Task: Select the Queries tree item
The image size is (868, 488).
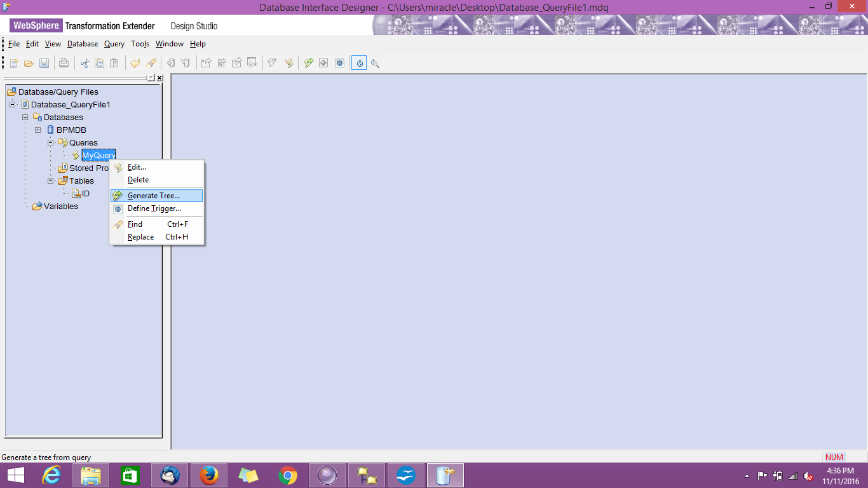Action: point(83,142)
